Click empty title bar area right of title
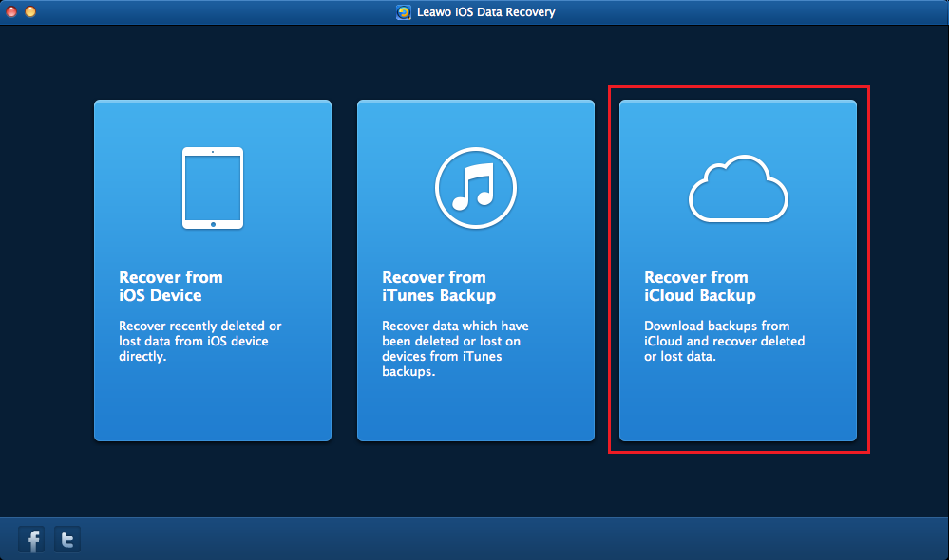The image size is (949, 560). coord(760,12)
